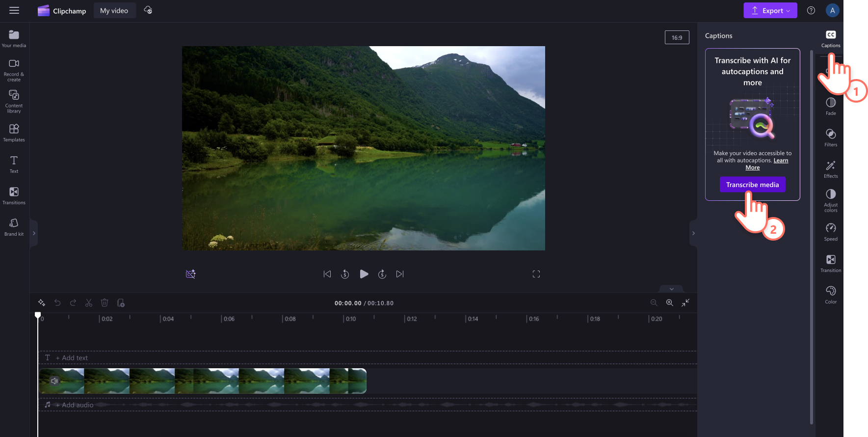The height and width of the screenshot is (437, 868).
Task: Collapse the right property panel chevron
Action: coord(693,233)
